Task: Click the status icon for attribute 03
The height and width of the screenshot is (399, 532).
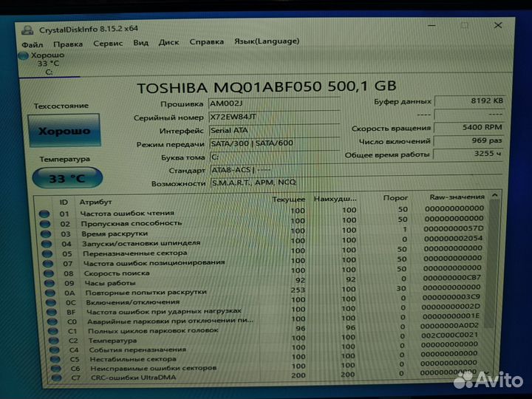Action: tap(46, 234)
